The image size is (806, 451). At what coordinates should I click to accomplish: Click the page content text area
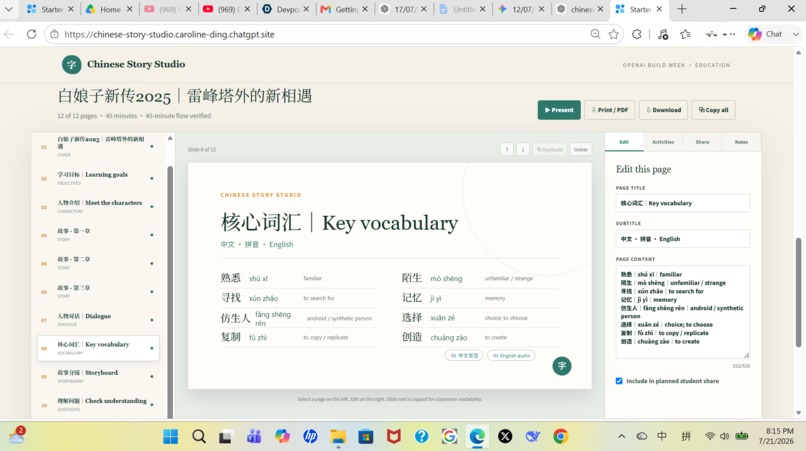tap(683, 312)
